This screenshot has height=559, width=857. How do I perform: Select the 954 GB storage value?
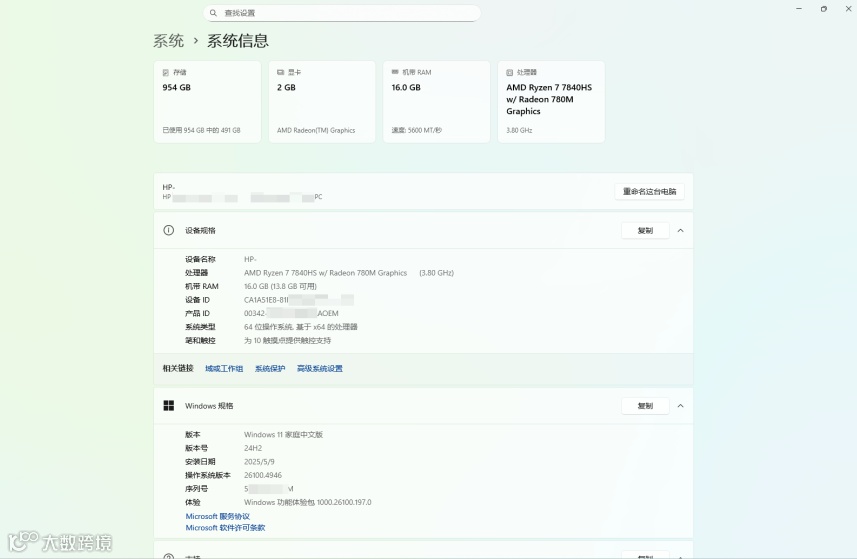(x=177, y=87)
